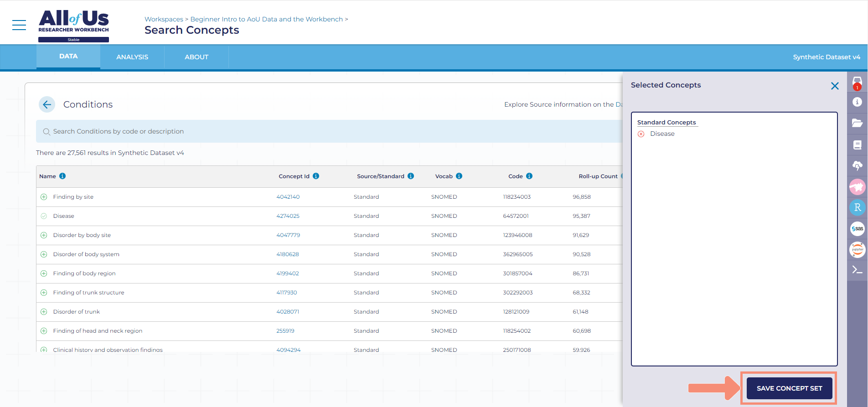This screenshot has height=407, width=868.
Task: Open concept id 255919 link
Action: click(x=285, y=331)
